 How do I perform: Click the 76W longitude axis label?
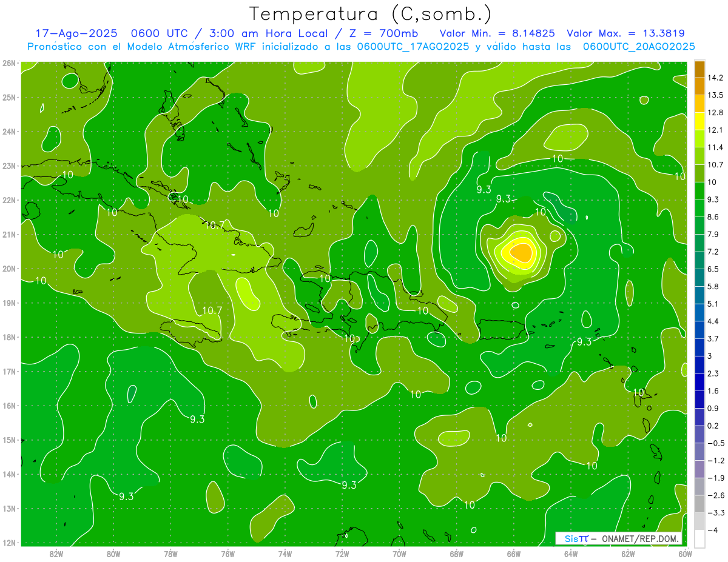pyautogui.click(x=227, y=554)
